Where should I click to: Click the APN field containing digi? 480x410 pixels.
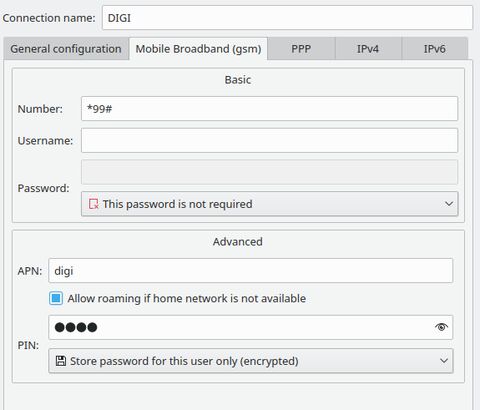pyautogui.click(x=251, y=270)
